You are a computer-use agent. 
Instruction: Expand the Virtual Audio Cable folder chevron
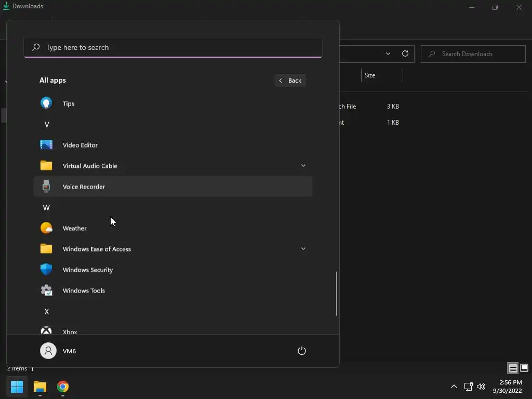303,166
